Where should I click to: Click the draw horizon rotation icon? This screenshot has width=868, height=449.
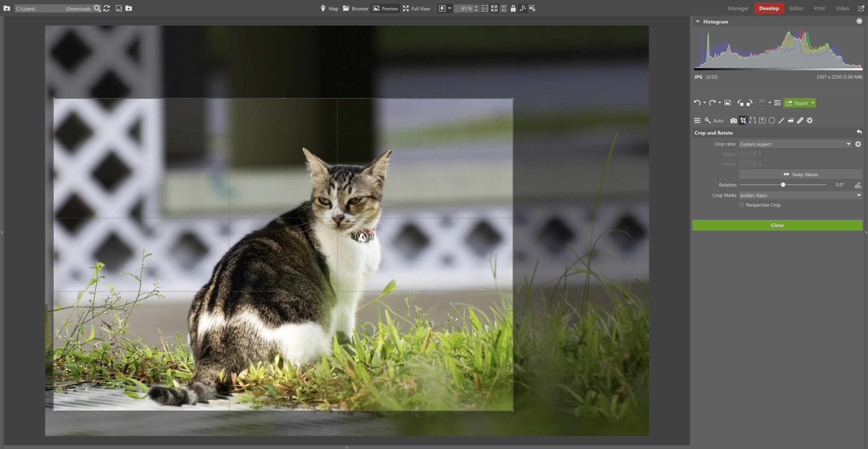tap(858, 185)
